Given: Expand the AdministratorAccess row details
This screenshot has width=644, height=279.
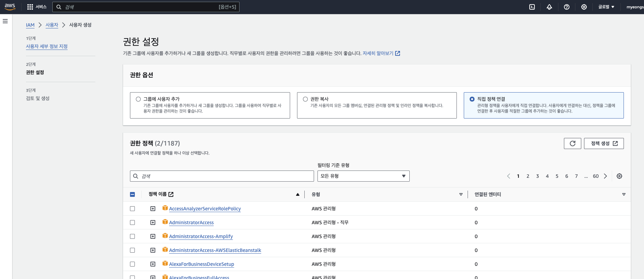Looking at the screenshot, I should click(153, 223).
